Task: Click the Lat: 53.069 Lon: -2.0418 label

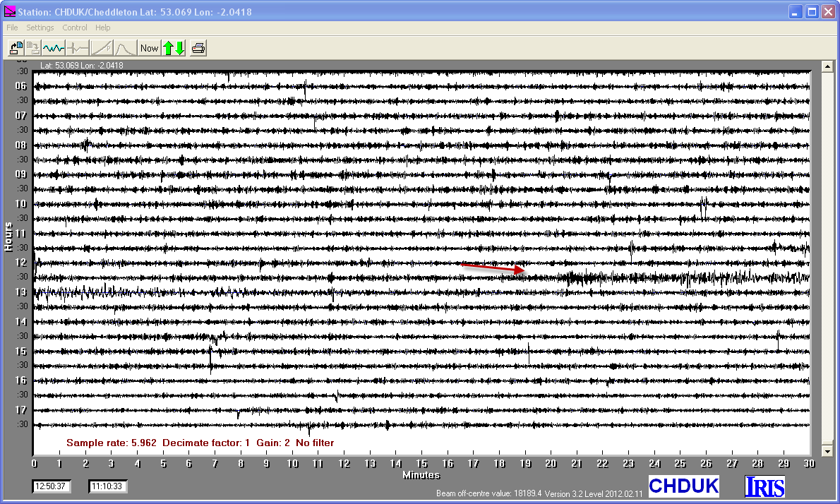Action: [x=81, y=66]
